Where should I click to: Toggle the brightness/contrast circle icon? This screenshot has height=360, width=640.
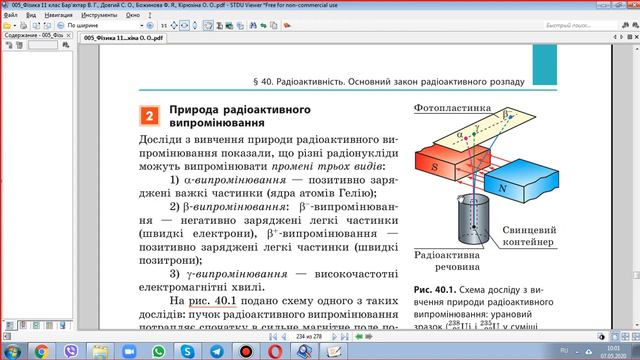pyautogui.click(x=601, y=337)
